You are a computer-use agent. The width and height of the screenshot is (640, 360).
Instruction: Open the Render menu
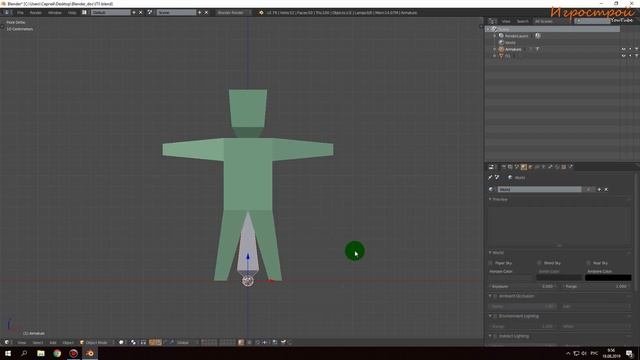click(x=36, y=13)
